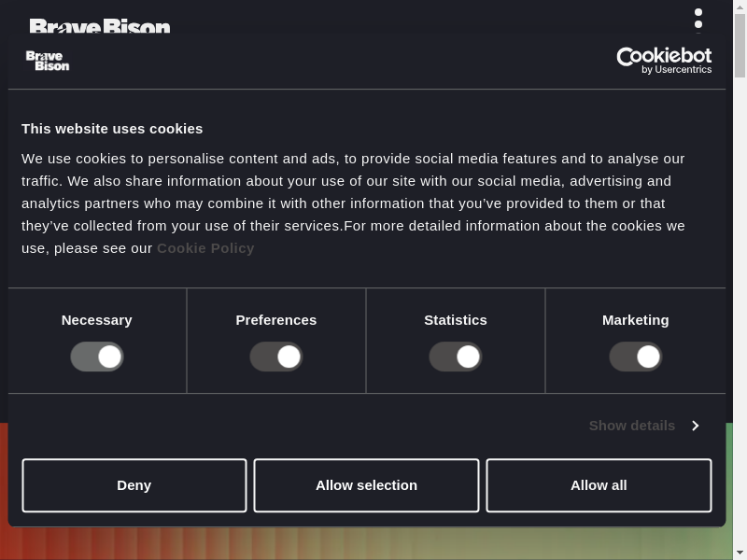Click the Brave Bison logo inside the cookie dialog
This screenshot has width=747, height=560.
click(48, 61)
